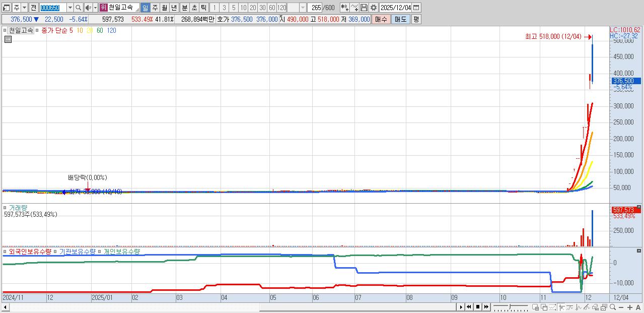The width and height of the screenshot is (644, 313).
Task: Close the volume panel with X
Action: coord(638,207)
